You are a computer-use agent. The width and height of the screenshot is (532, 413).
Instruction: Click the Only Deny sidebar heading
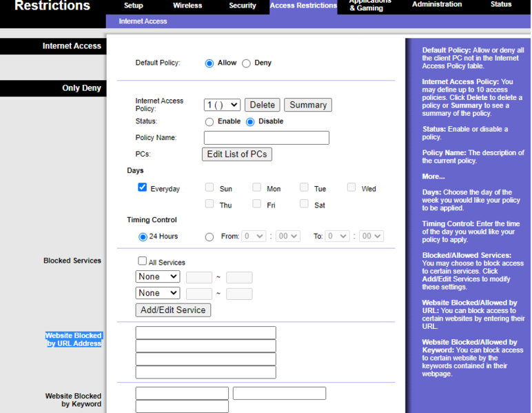(x=81, y=88)
